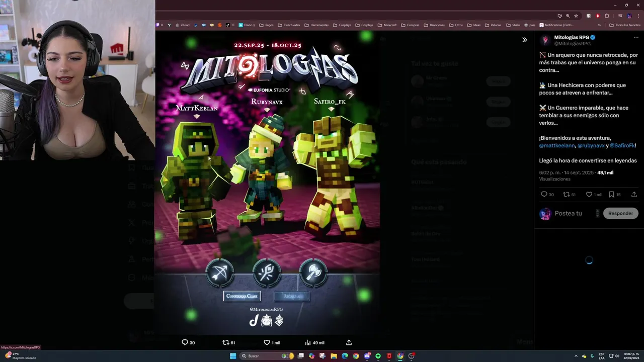Click the @MitologiasRPG handle in the sidebar
This screenshot has width=644, height=362.
(x=573, y=44)
